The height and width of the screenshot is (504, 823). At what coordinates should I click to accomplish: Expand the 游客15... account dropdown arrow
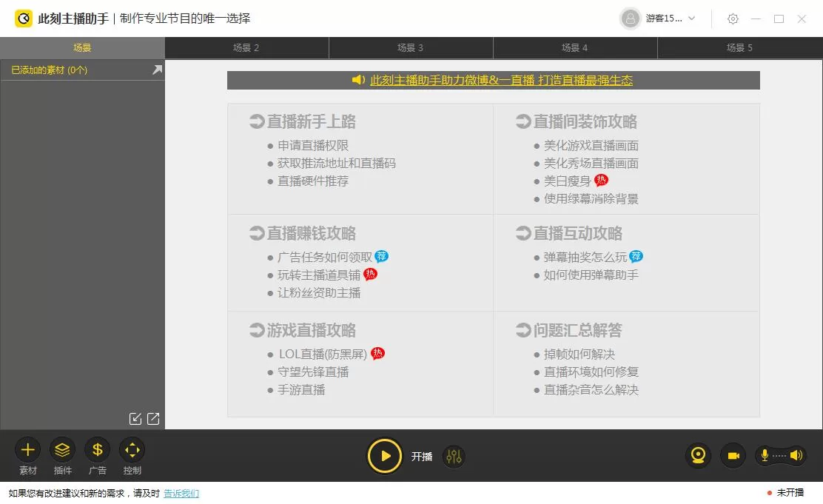pyautogui.click(x=692, y=19)
